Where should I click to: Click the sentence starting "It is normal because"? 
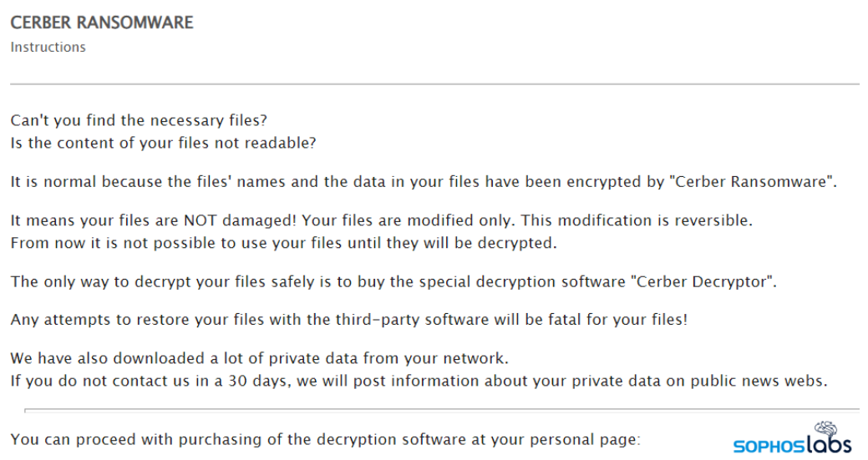click(334, 182)
